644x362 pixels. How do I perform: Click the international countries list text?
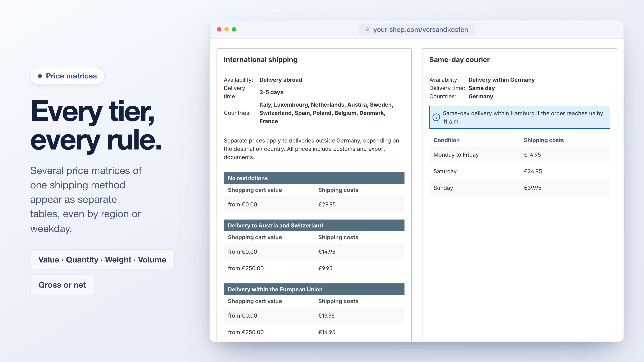[326, 113]
